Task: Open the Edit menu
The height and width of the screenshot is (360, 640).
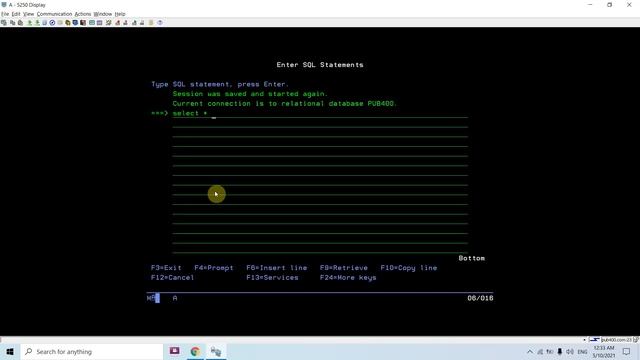Action: click(16, 14)
